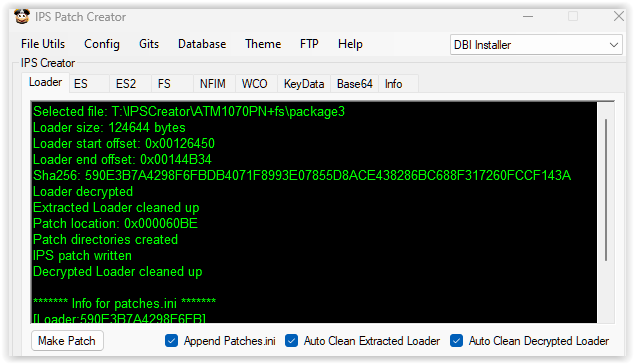Open the File Utils menu

pyautogui.click(x=43, y=44)
